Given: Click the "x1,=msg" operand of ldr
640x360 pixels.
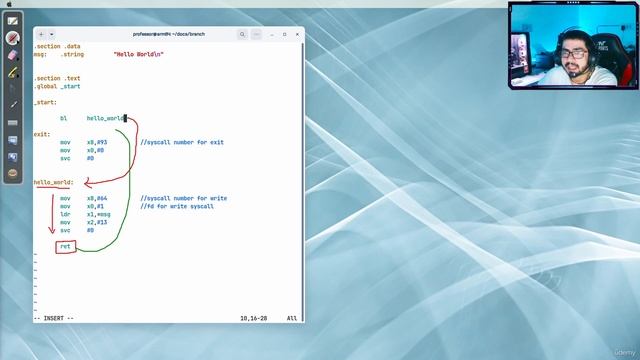Looking at the screenshot, I should (98, 214).
